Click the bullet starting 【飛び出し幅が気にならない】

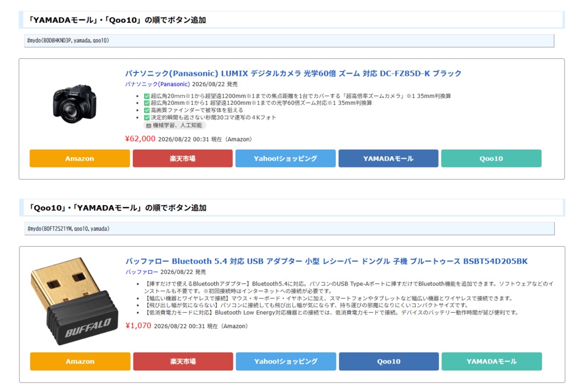pyautogui.click(x=306, y=305)
